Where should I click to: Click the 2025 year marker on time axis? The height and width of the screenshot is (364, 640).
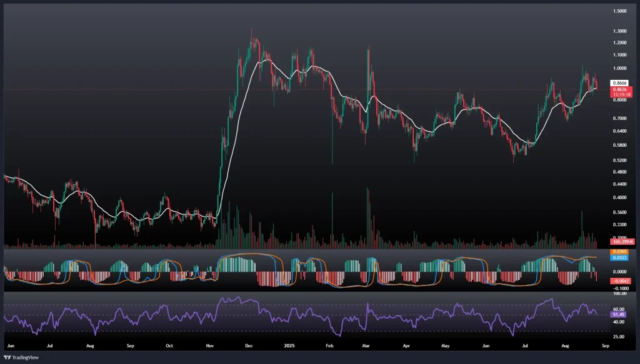click(290, 345)
